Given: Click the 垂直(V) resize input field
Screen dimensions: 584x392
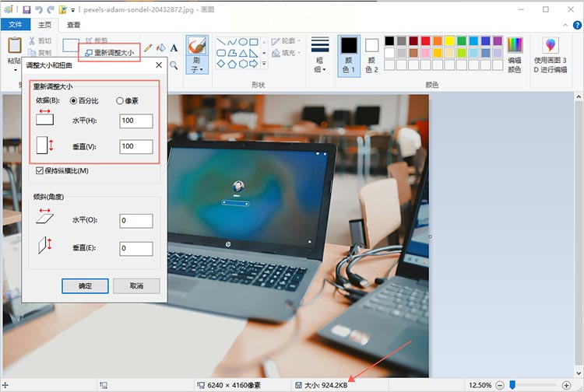Looking at the screenshot, I should pos(136,146).
